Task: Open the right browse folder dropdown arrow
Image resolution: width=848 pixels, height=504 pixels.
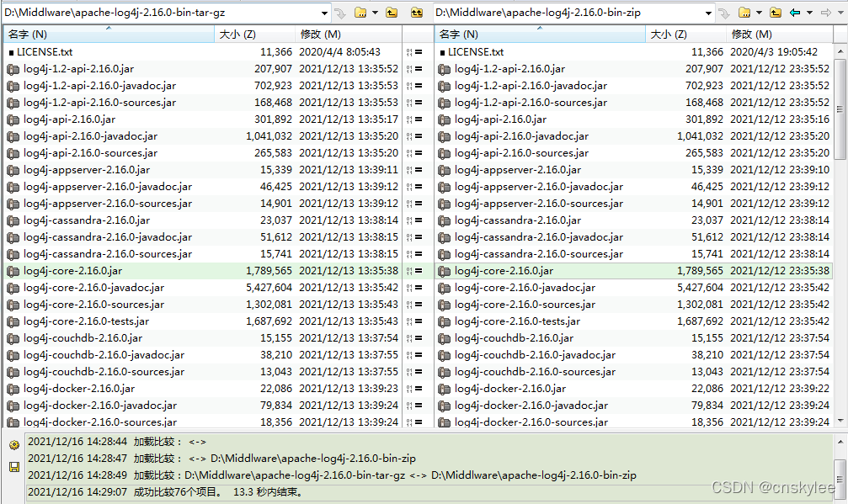Action: click(x=759, y=13)
